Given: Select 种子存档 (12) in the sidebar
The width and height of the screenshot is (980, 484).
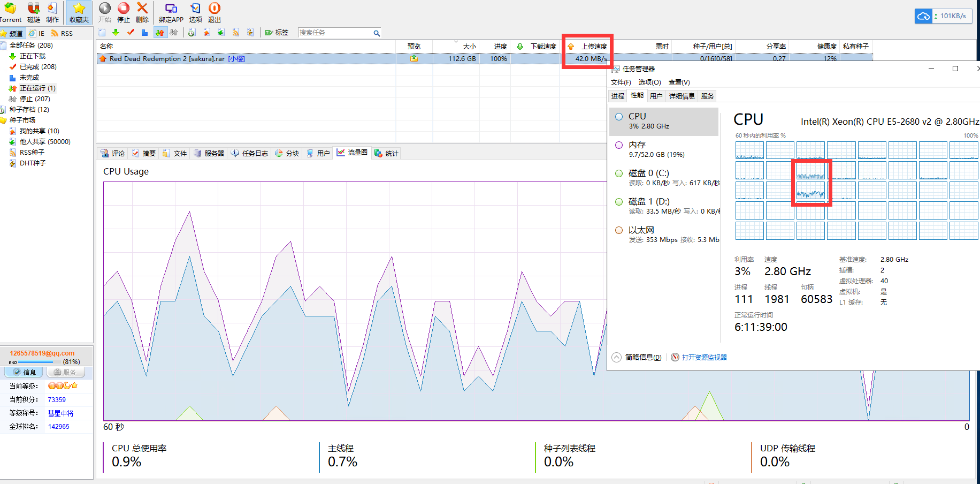Looking at the screenshot, I should click(29, 110).
